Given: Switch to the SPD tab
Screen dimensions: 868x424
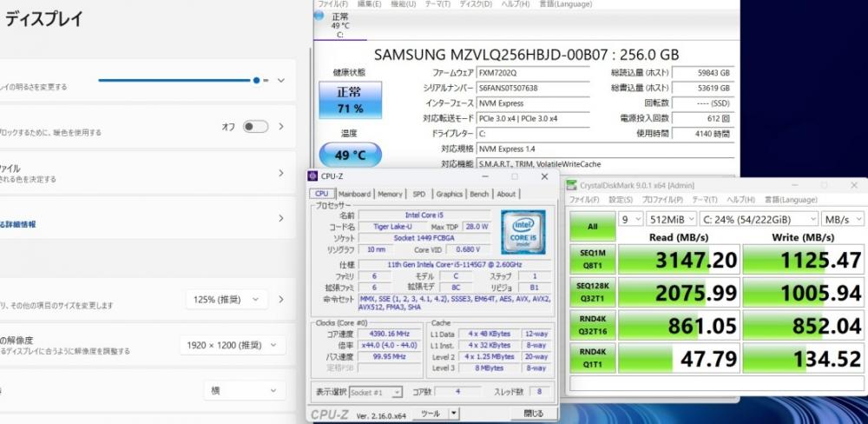Looking at the screenshot, I should pyautogui.click(x=419, y=194).
